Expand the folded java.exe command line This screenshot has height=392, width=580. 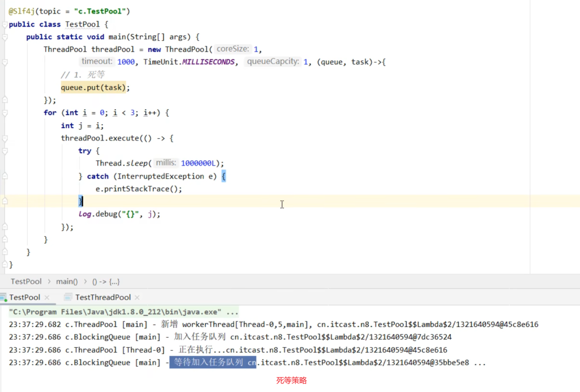(232, 312)
